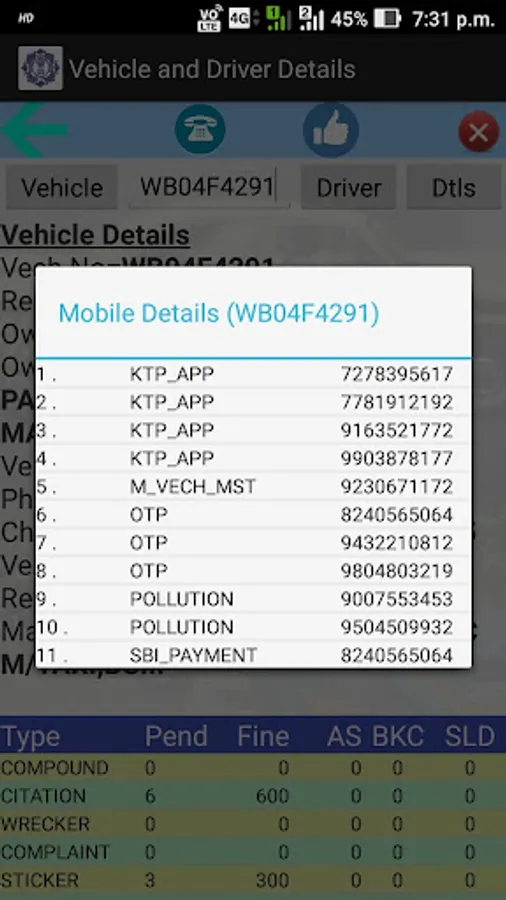
Task: Select OTP entry 9432210812
Action: tap(253, 543)
